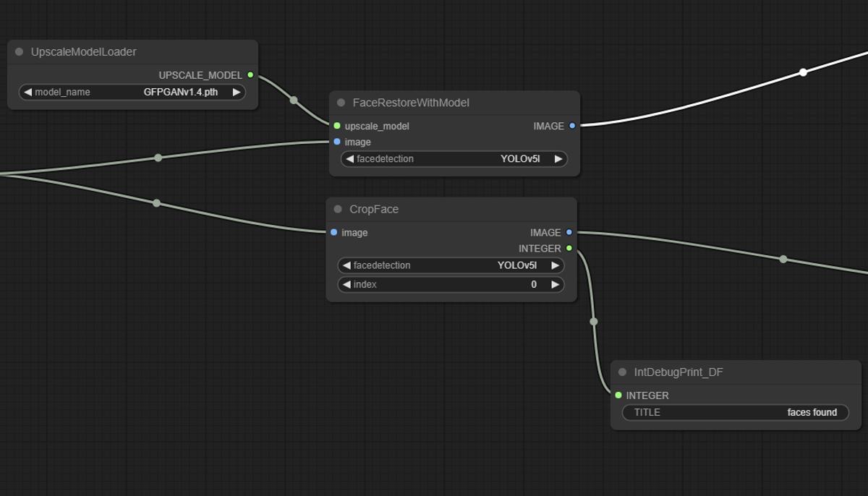Click the IMAGE output dot on FaceRestoreWithModel
The image size is (868, 496).
[571, 126]
